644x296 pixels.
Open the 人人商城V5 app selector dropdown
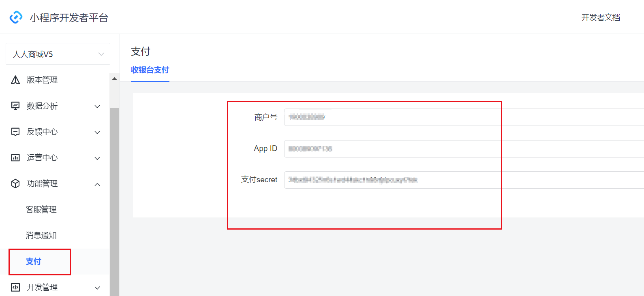coord(58,54)
